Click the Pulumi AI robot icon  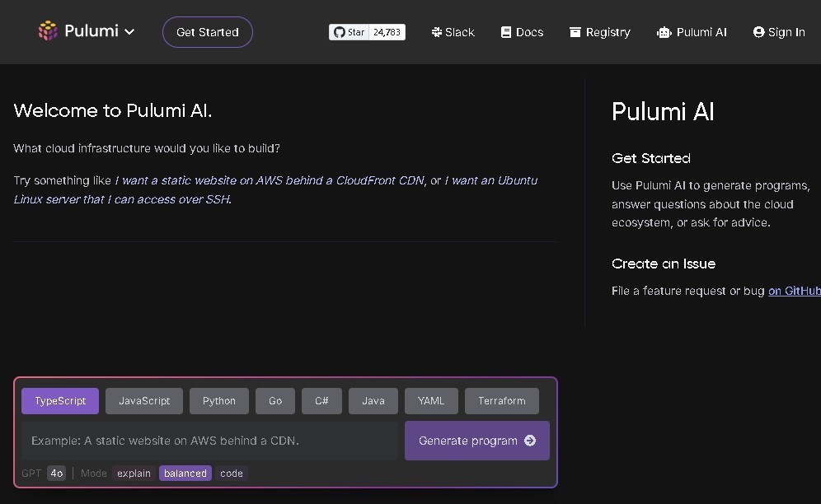point(664,32)
